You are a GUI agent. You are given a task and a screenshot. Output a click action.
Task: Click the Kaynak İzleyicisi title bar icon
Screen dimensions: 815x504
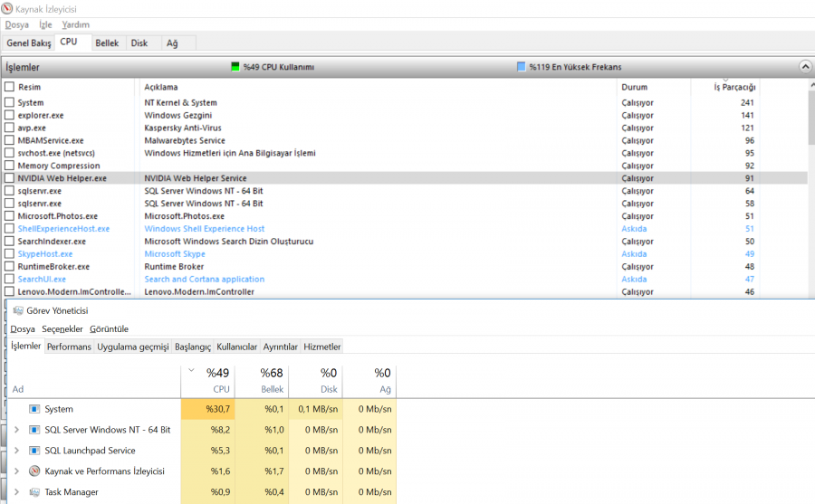(6, 9)
